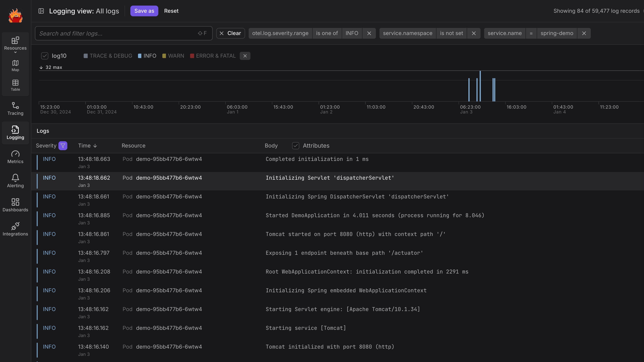Clear all filters

230,33
